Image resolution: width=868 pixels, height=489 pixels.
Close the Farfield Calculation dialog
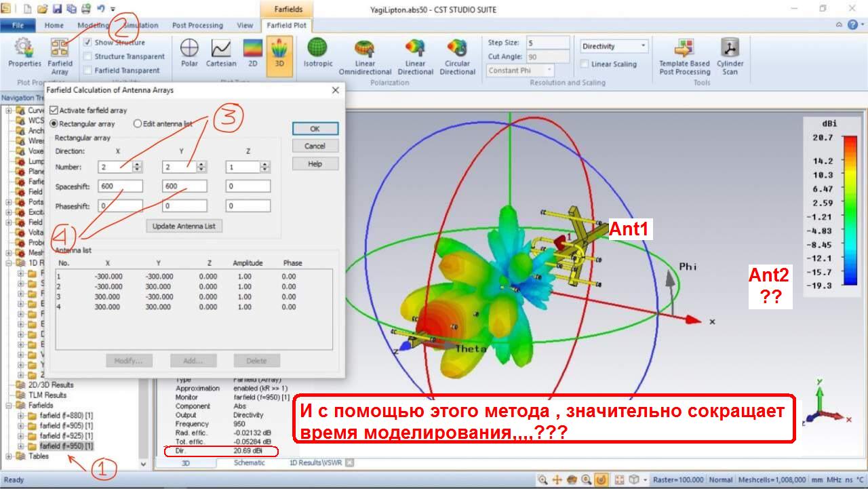pyautogui.click(x=335, y=90)
